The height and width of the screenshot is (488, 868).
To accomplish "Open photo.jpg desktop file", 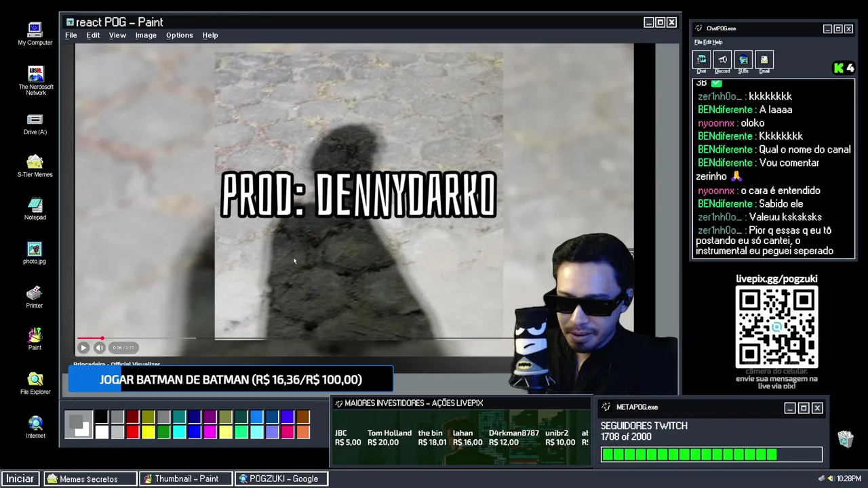I will coord(35,253).
